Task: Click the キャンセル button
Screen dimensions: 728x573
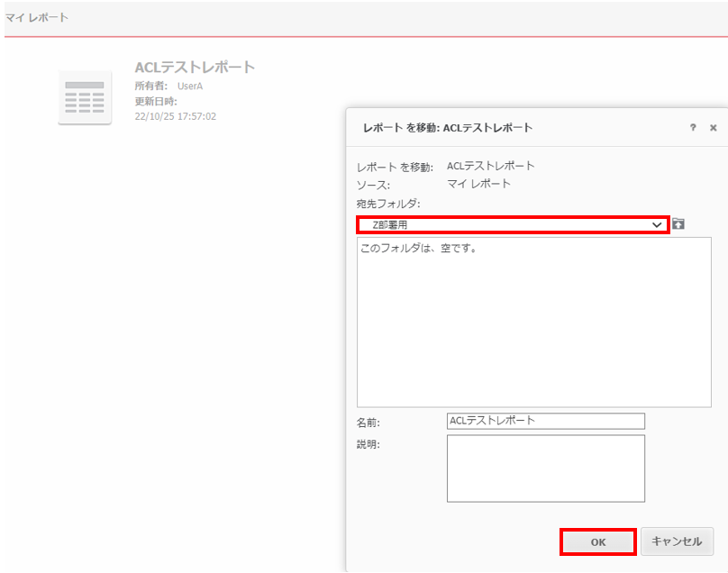Action: point(677,541)
